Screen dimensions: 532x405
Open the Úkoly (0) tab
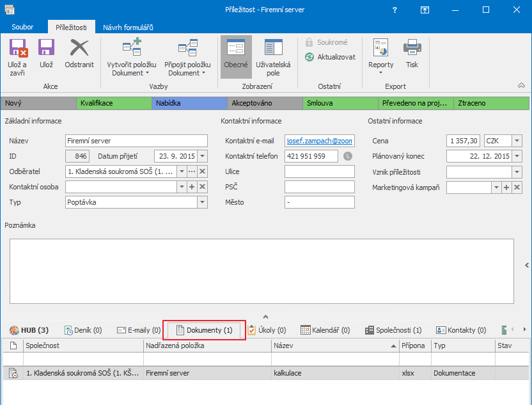click(x=267, y=330)
